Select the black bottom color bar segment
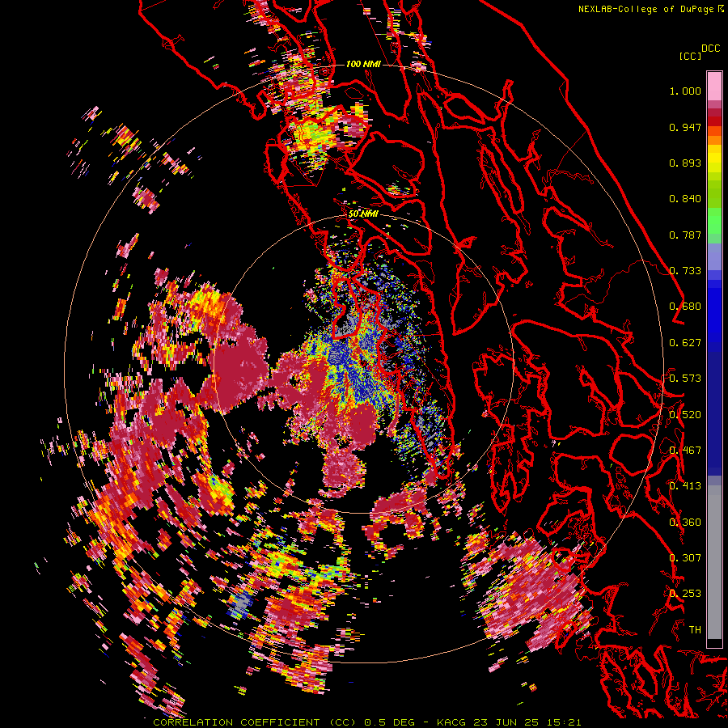 pyautogui.click(x=714, y=643)
